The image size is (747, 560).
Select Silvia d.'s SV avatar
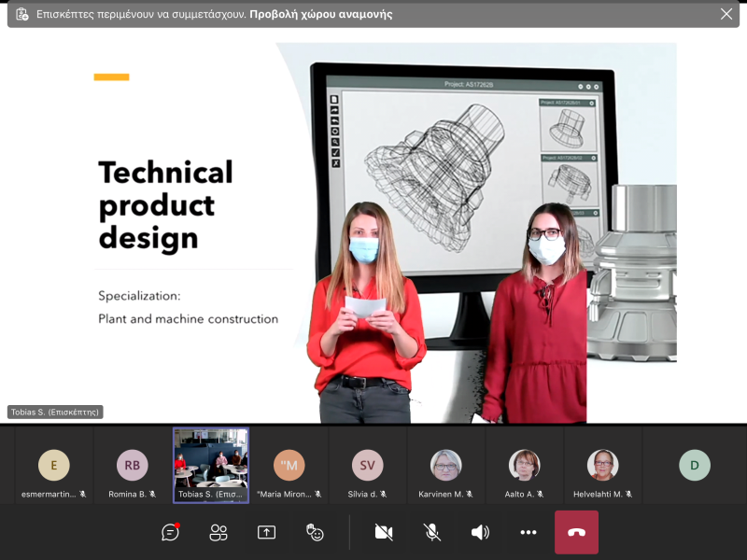click(x=367, y=465)
